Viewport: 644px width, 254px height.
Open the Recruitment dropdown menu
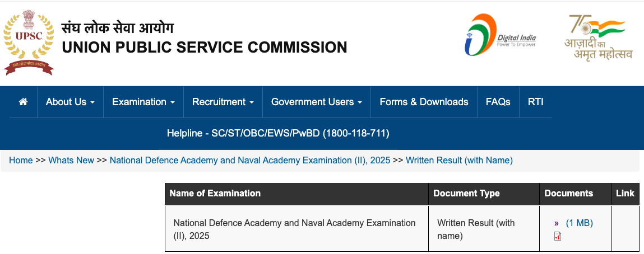pos(223,102)
